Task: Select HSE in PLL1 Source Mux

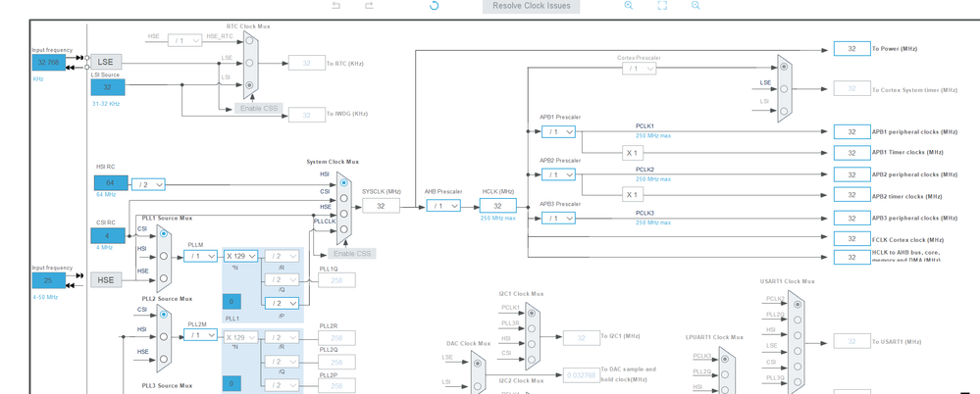Action: pyautogui.click(x=163, y=278)
